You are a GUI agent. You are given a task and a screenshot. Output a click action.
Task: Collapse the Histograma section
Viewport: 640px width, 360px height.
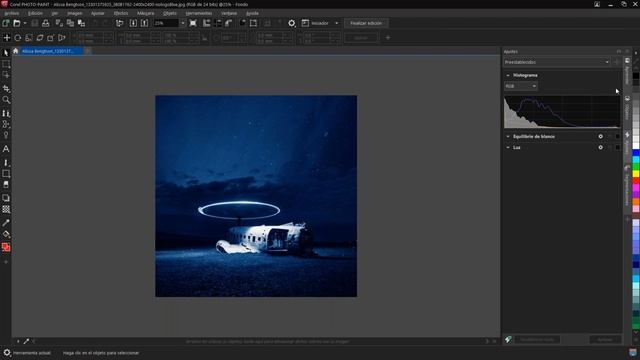tap(508, 75)
